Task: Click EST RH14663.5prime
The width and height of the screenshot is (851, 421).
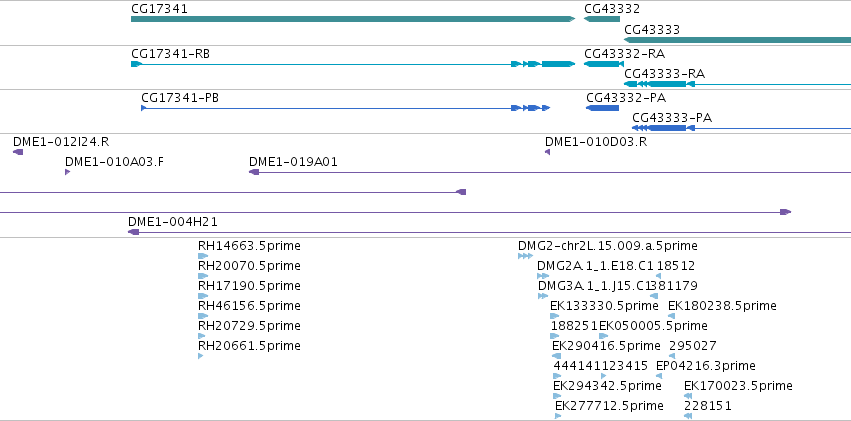Action: [x=203, y=256]
